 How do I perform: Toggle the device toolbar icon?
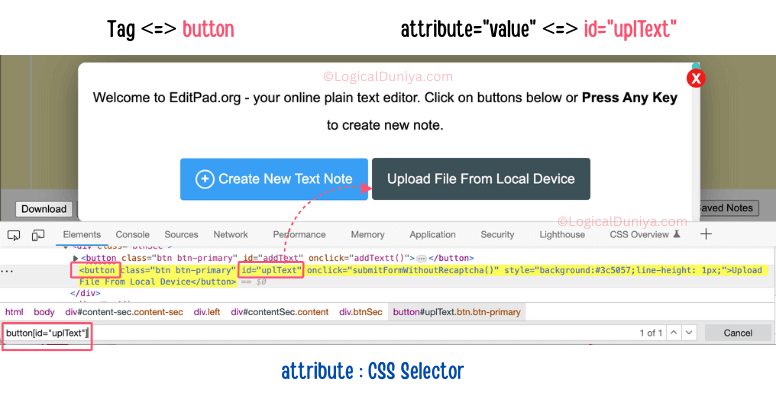pyautogui.click(x=38, y=235)
